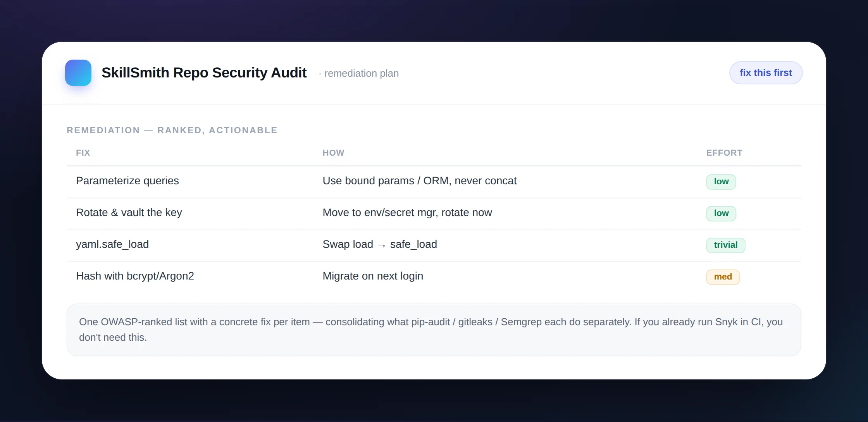
Task: Click the 'low' badge for Parameterize queries
Action: [721, 182]
